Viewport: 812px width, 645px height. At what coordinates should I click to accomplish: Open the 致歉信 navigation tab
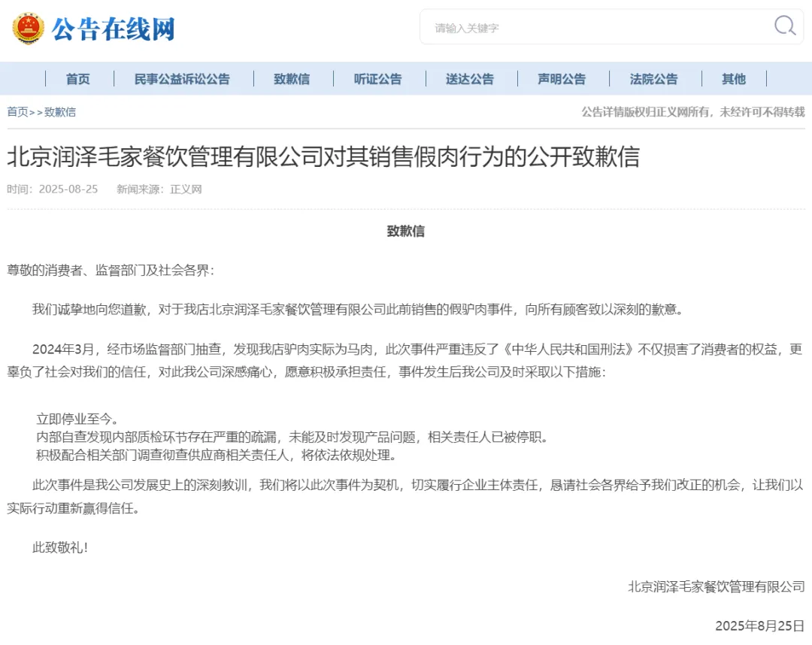292,79
